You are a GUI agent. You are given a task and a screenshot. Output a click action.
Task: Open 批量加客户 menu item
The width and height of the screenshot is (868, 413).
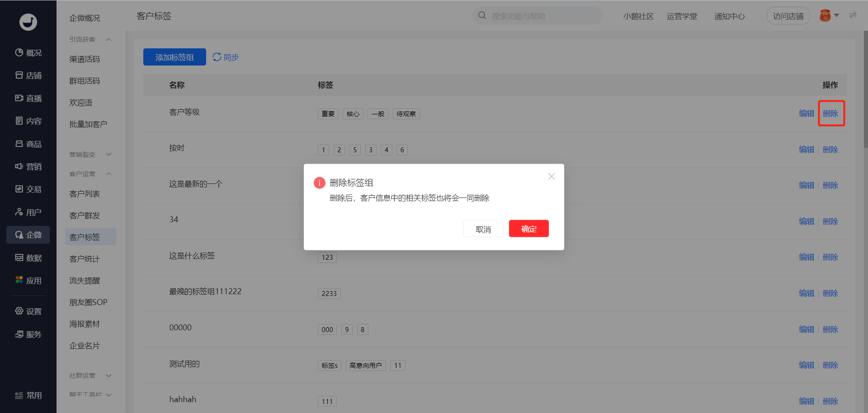pyautogui.click(x=88, y=124)
